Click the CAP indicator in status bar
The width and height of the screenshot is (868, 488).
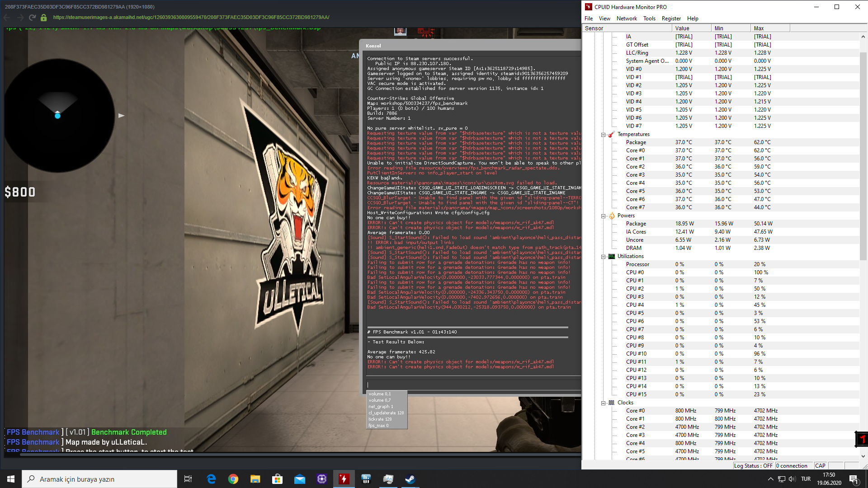[820, 466]
